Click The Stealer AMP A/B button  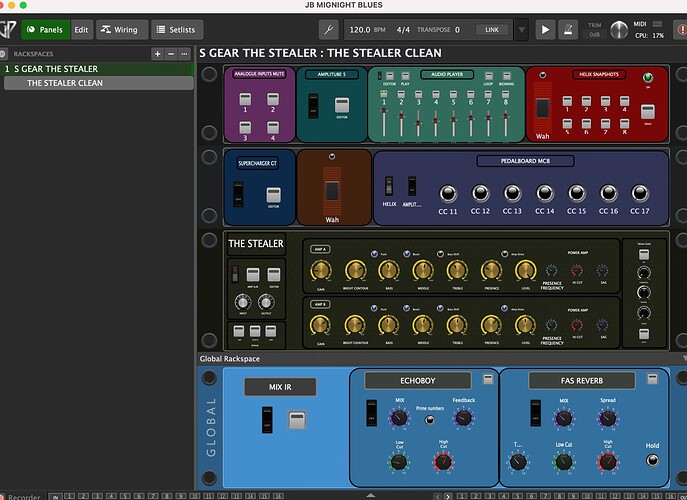coord(252,275)
